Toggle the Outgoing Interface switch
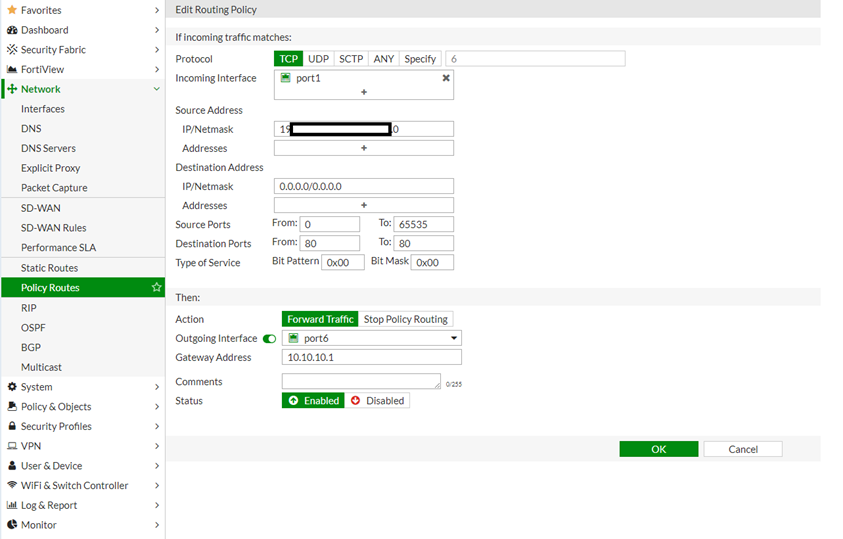The width and height of the screenshot is (843, 539). click(x=269, y=339)
